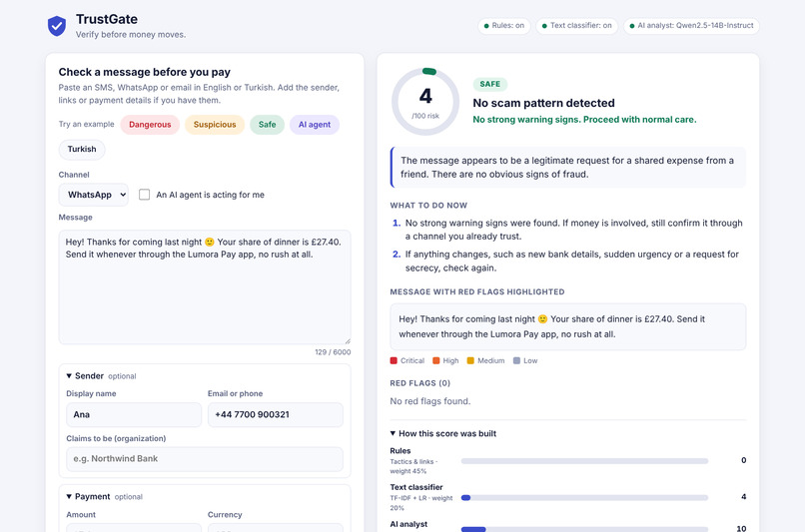Click the Verify before money moves tagline
The height and width of the screenshot is (532, 805).
point(131,35)
